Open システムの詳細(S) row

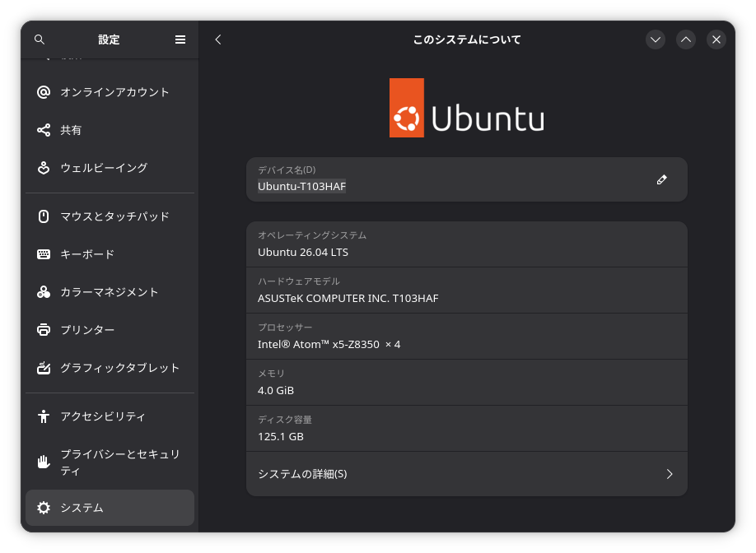click(x=467, y=474)
